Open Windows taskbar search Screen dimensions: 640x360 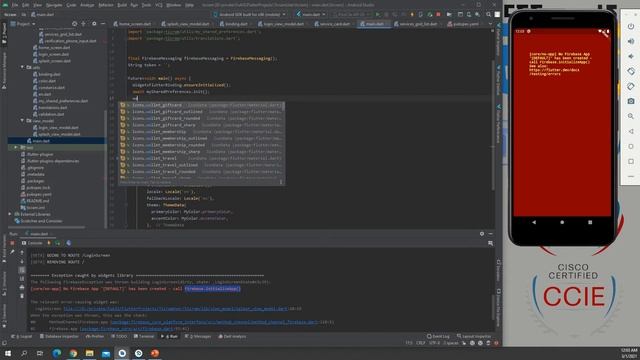coord(24,353)
